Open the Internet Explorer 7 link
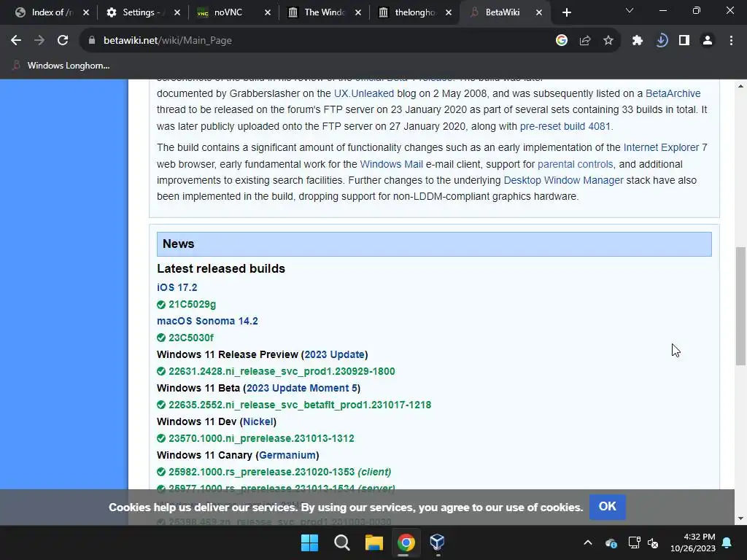Viewport: 747px width, 560px height. click(665, 147)
